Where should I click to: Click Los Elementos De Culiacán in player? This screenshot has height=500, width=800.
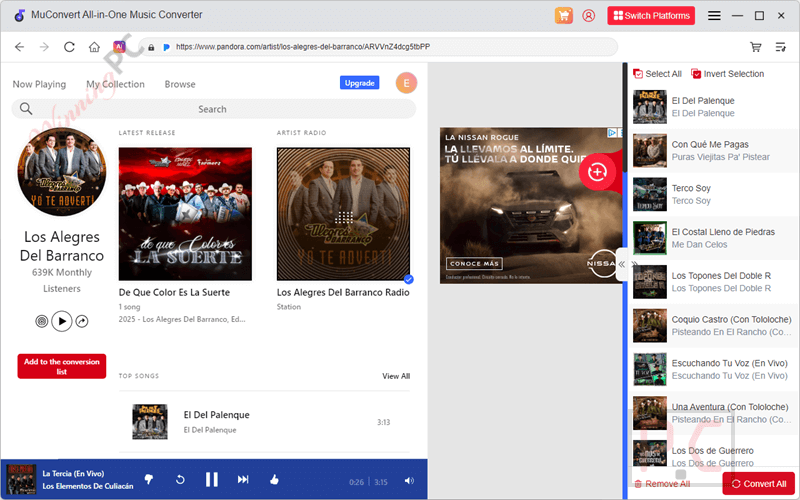point(88,486)
